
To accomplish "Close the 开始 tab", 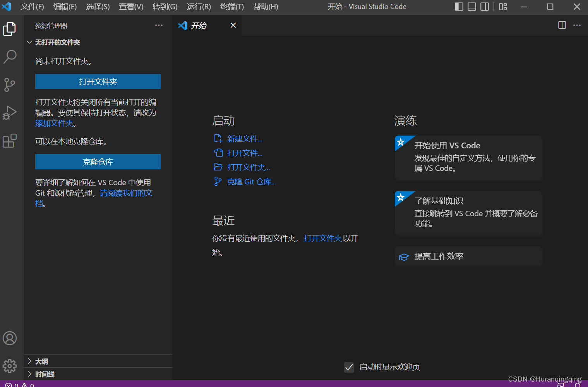I will click(233, 25).
